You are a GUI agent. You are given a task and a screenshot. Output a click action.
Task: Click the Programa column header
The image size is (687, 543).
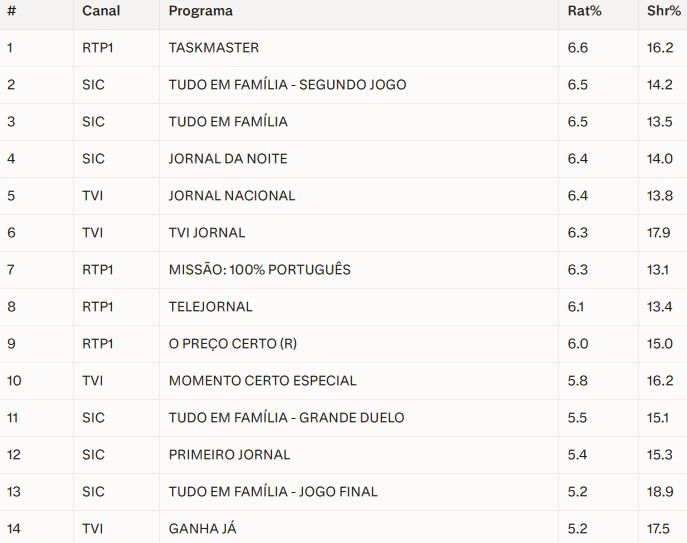[x=201, y=11]
